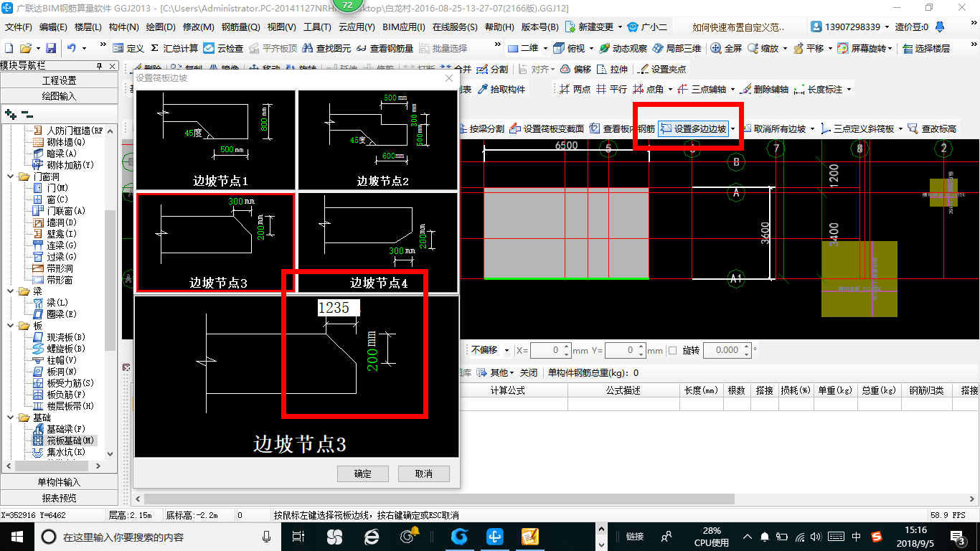Click the Undo arrow icon

pyautogui.click(x=72, y=48)
